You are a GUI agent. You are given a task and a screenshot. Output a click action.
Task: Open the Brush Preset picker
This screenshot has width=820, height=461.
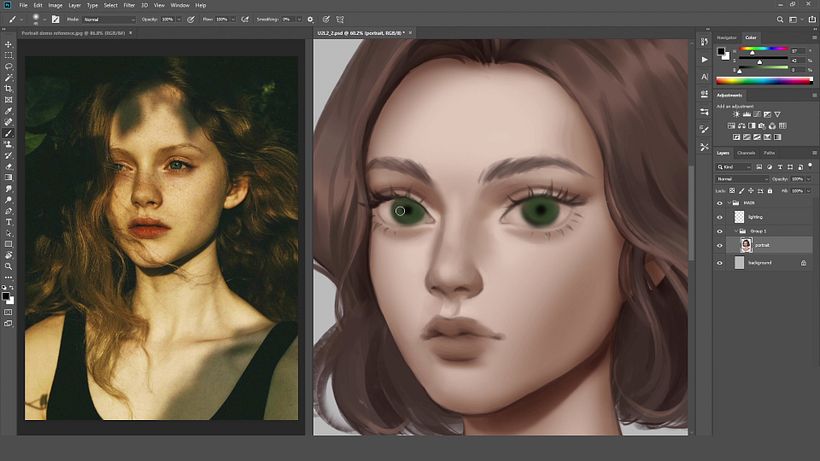pyautogui.click(x=38, y=19)
